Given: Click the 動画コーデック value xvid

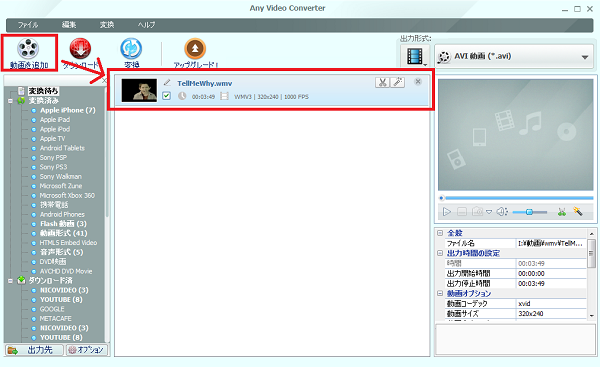Looking at the screenshot, I should pyautogui.click(x=524, y=303).
